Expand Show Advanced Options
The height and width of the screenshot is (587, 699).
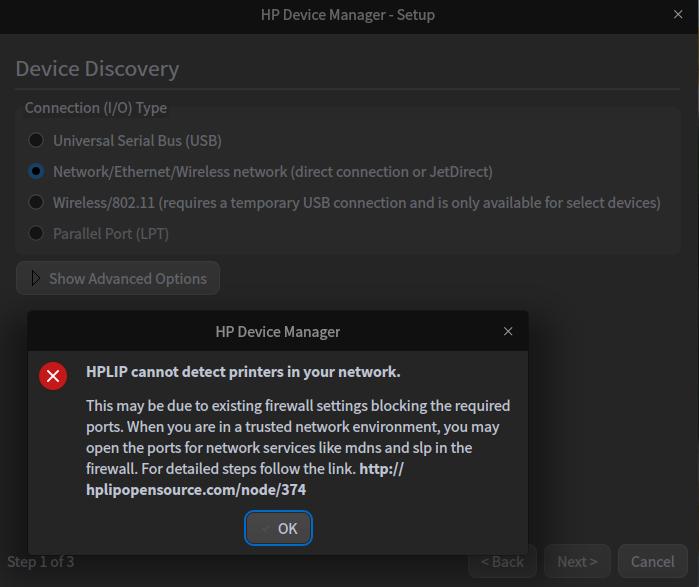[x=118, y=278]
